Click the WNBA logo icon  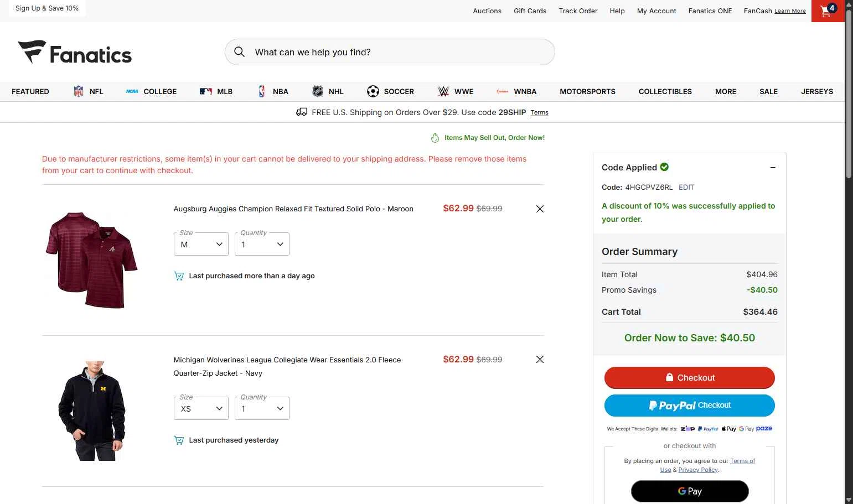tap(503, 91)
